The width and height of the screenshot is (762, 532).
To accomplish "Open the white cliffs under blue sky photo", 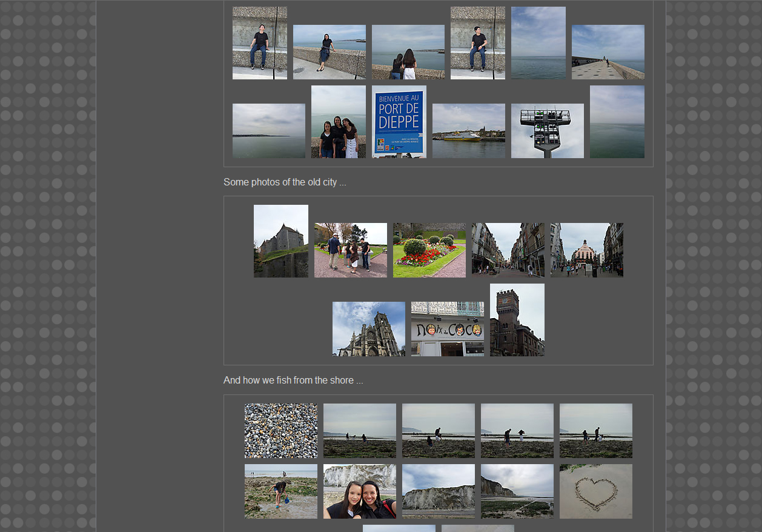I will point(438,491).
